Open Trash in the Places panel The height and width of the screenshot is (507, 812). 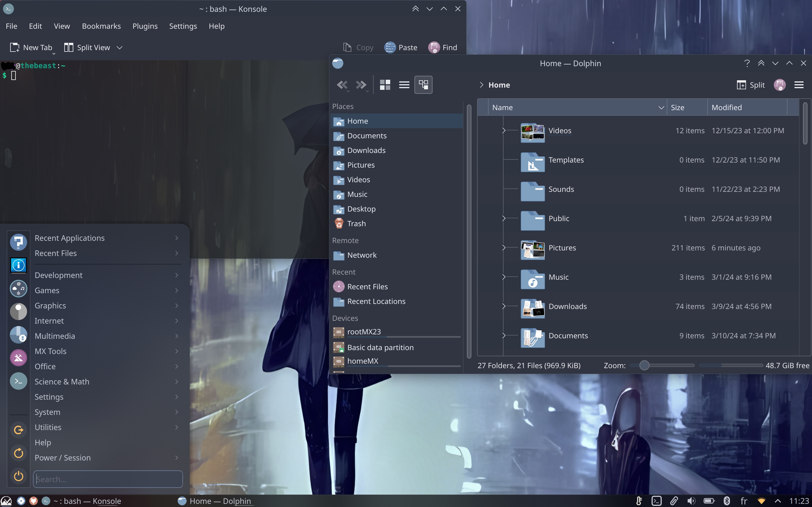(x=356, y=224)
